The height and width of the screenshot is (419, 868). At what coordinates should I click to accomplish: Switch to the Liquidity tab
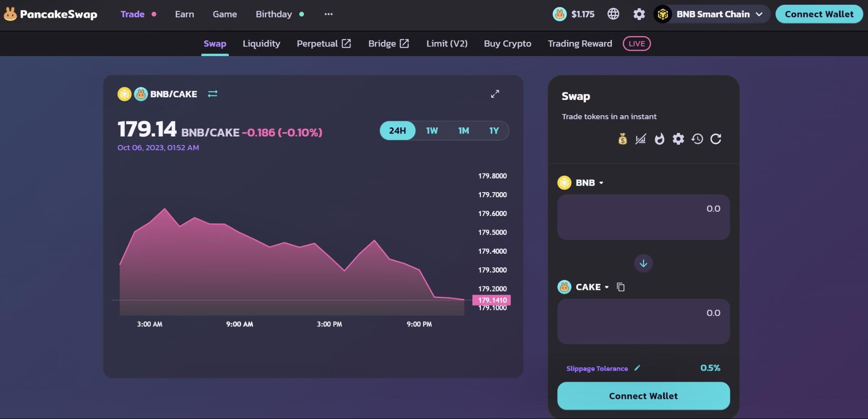[x=261, y=43]
